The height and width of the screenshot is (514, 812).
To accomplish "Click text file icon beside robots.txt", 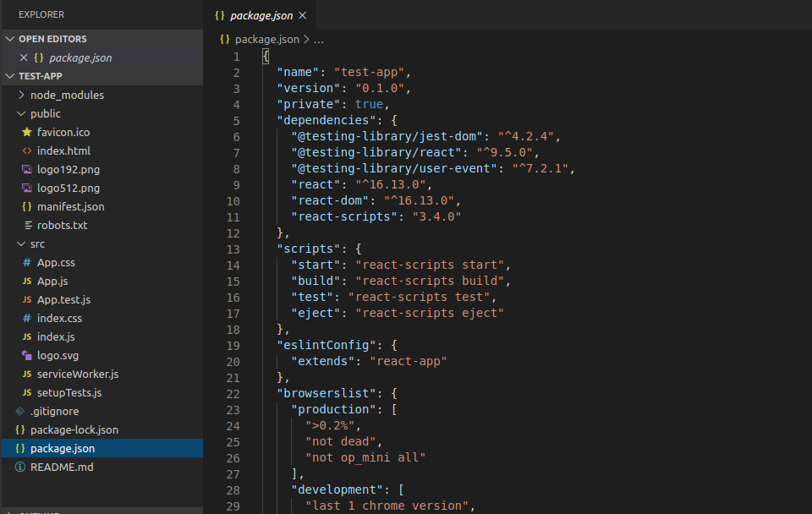I will pos(28,225).
